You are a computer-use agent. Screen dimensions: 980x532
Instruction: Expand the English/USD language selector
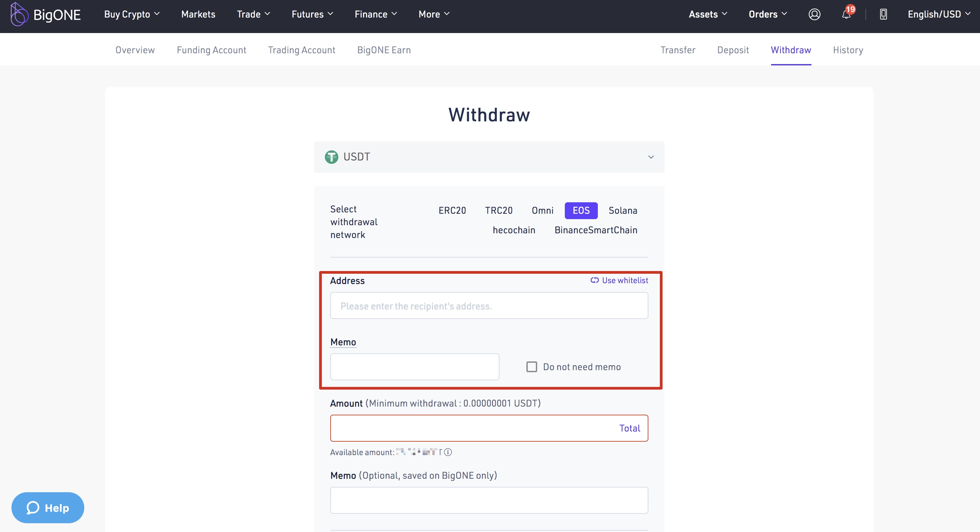pos(939,14)
